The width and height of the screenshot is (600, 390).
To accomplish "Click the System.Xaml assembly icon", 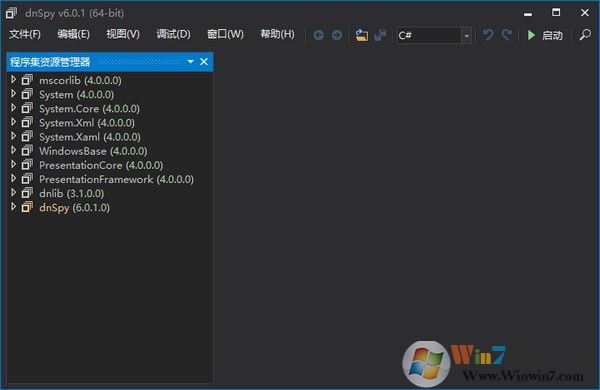I will (x=27, y=136).
